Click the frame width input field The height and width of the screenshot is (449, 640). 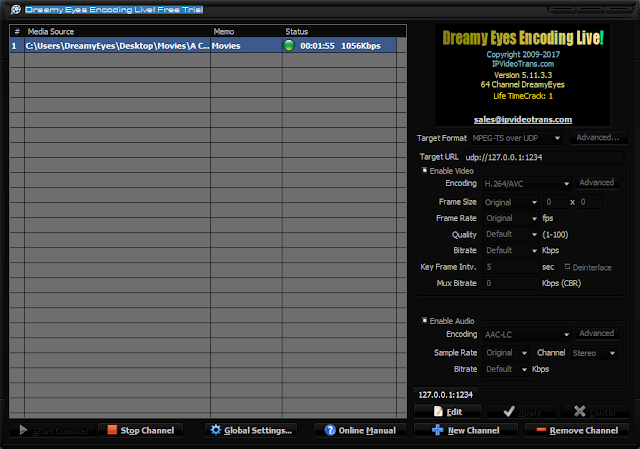coord(555,202)
